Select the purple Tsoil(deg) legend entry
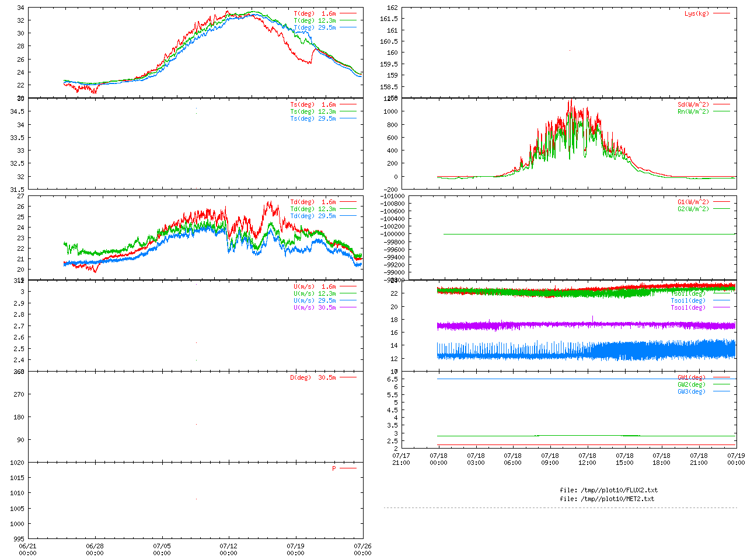 point(687,307)
